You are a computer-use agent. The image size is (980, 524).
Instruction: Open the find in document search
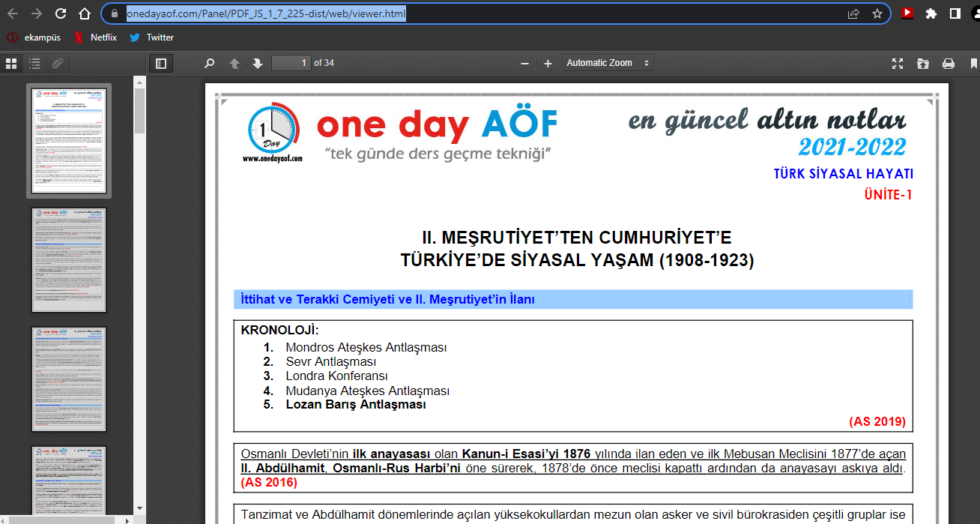point(210,64)
